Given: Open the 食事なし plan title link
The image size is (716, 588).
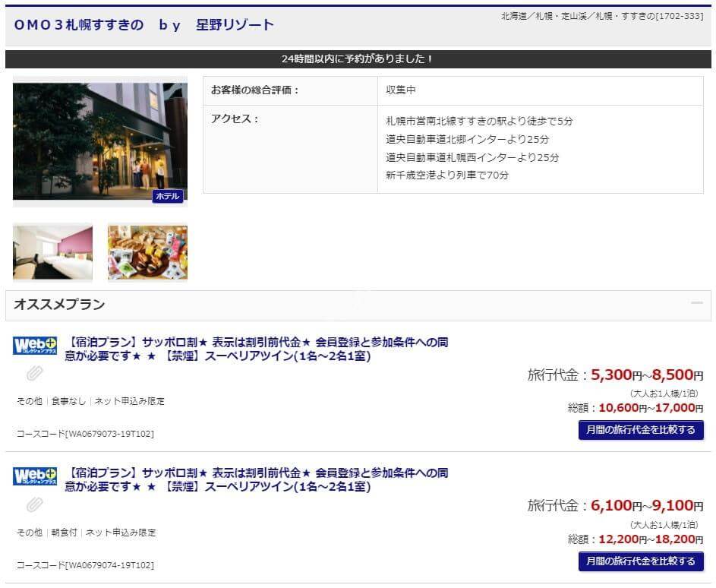Looking at the screenshot, I should [x=256, y=349].
